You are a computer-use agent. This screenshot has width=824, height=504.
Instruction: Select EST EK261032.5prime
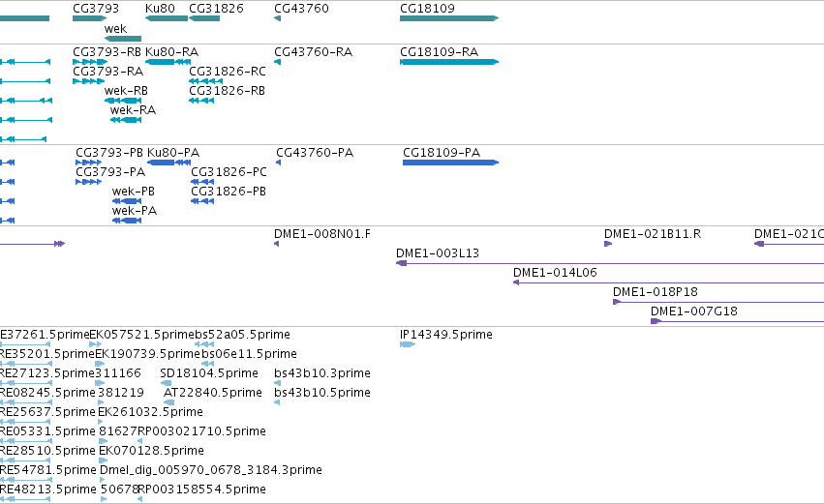[150, 413]
